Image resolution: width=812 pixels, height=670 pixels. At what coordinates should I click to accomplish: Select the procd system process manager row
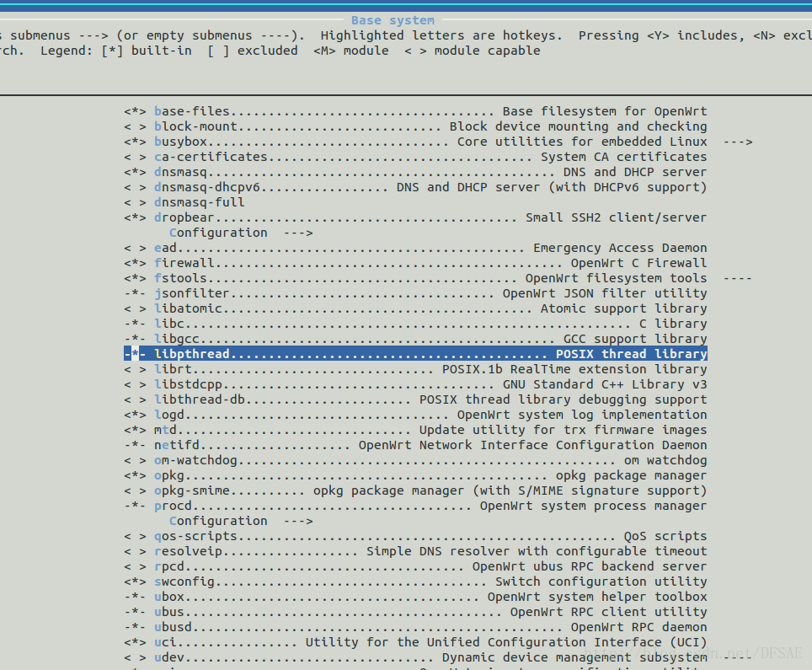[415, 506]
